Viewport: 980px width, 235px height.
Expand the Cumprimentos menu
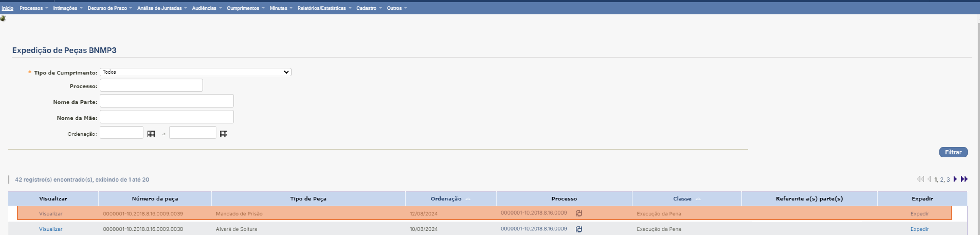click(245, 8)
